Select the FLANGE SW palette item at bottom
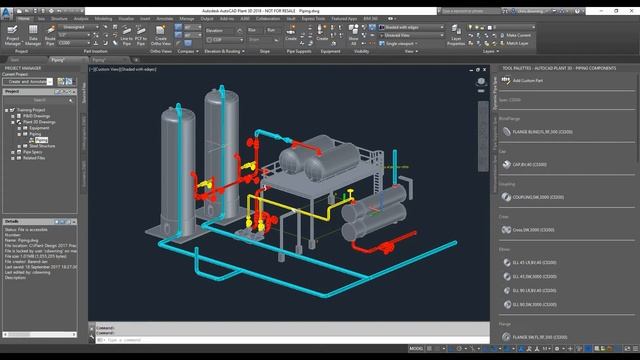 535,337
